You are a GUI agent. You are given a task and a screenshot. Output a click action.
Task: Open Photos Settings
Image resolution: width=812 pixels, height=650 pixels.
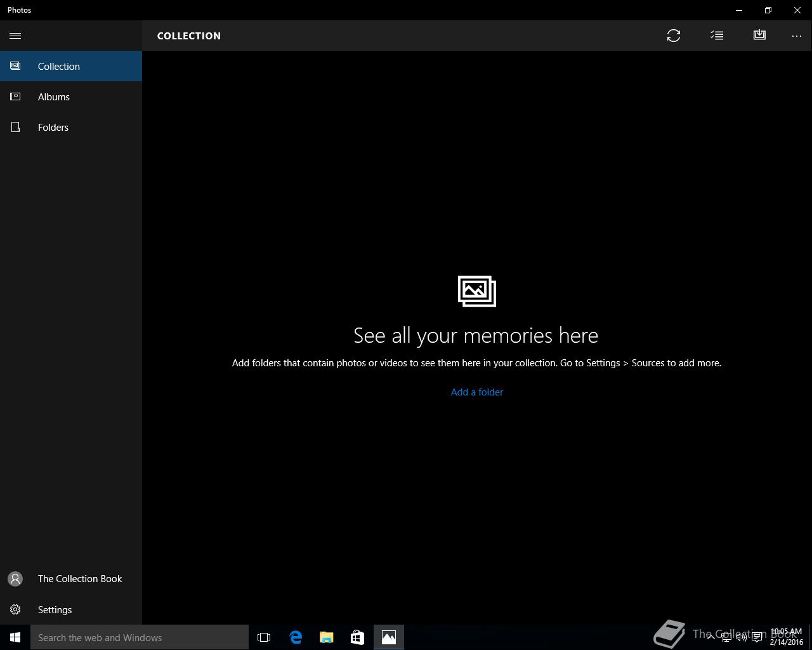click(x=71, y=609)
